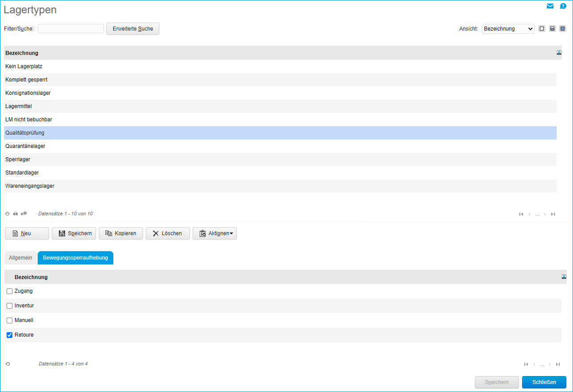
Task: Go to last page of the Bewegungssperraufhebung list
Action: pyautogui.click(x=558, y=365)
